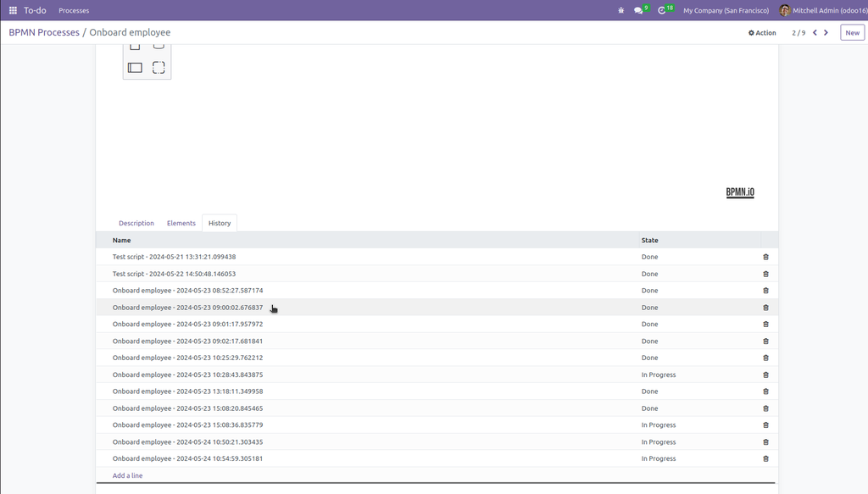This screenshot has height=494, width=868.
Task: Select the dashed group tool in BPMN palette
Action: point(159,68)
